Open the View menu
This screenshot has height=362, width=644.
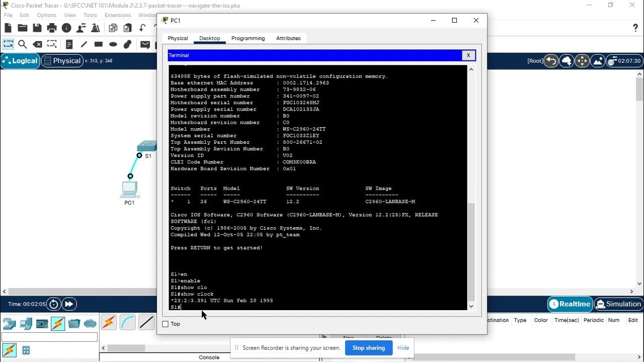(x=70, y=15)
